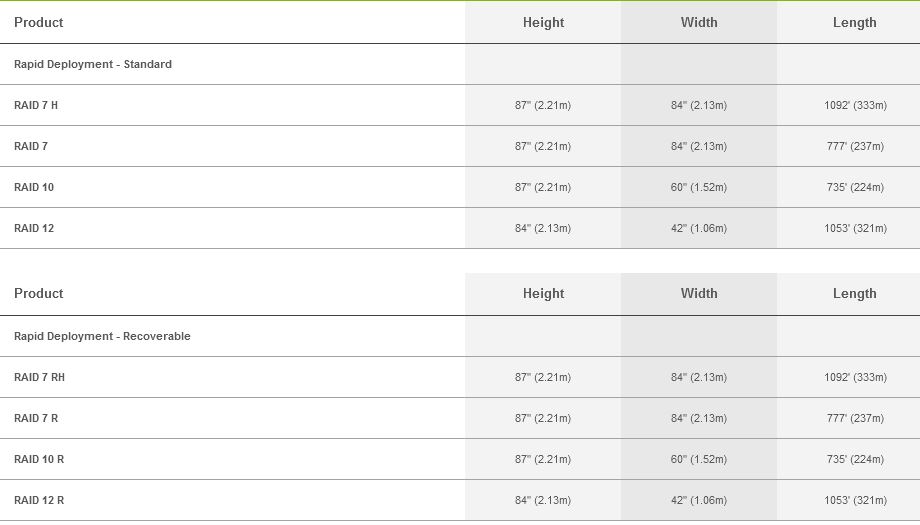Viewport: 920px width, 525px height.
Task: Select the RAID 7 RH product name
Action: click(40, 377)
